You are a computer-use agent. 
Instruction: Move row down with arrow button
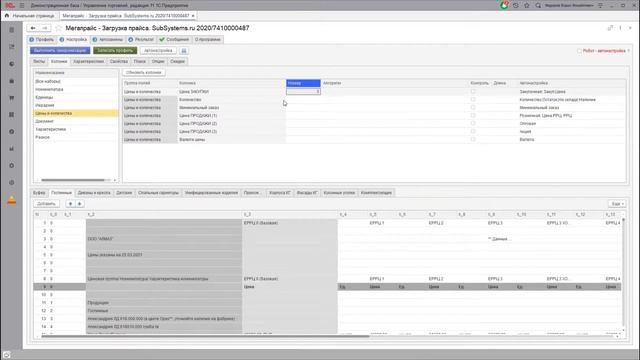(x=80, y=204)
